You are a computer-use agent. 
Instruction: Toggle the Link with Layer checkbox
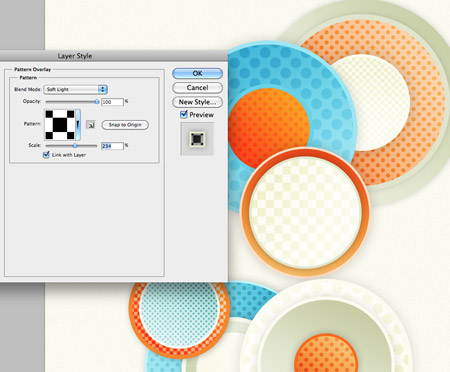46,155
